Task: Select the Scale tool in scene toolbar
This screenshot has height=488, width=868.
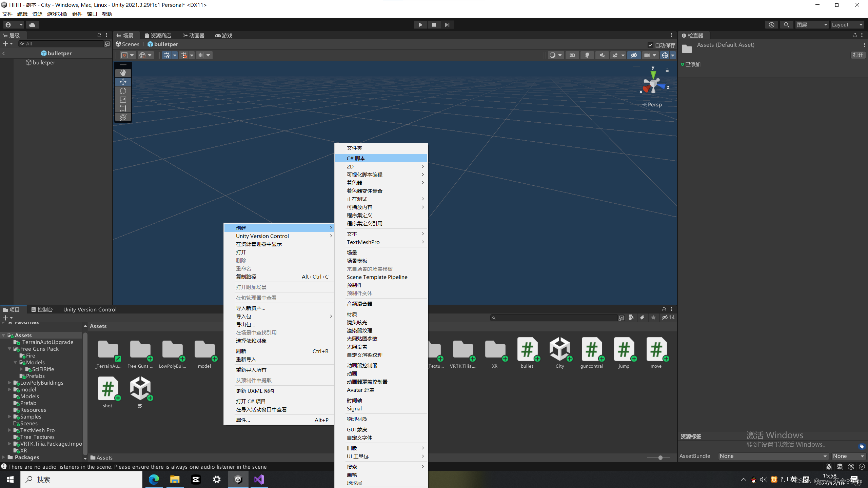Action: click(x=123, y=99)
